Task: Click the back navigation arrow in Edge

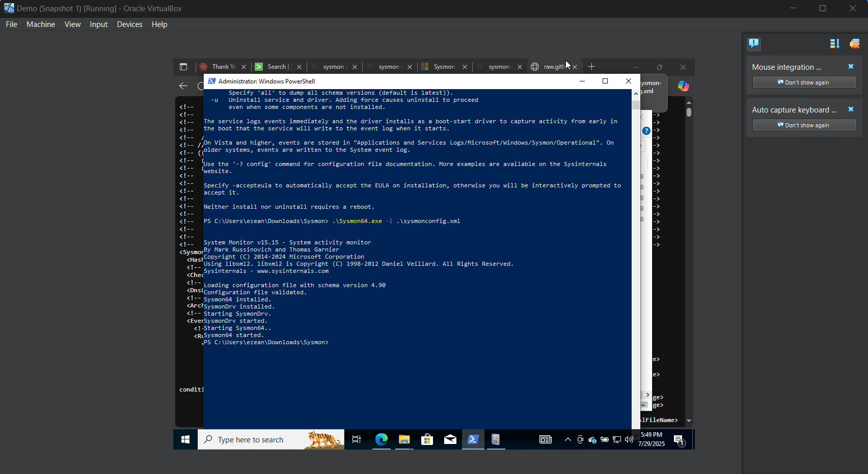Action: coord(183,86)
